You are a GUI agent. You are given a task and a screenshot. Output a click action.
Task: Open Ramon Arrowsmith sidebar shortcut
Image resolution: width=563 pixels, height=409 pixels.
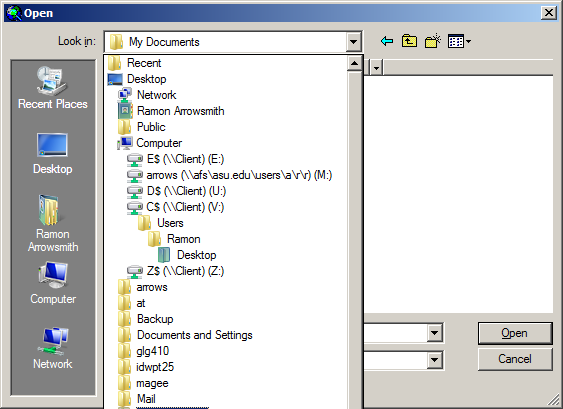53,223
